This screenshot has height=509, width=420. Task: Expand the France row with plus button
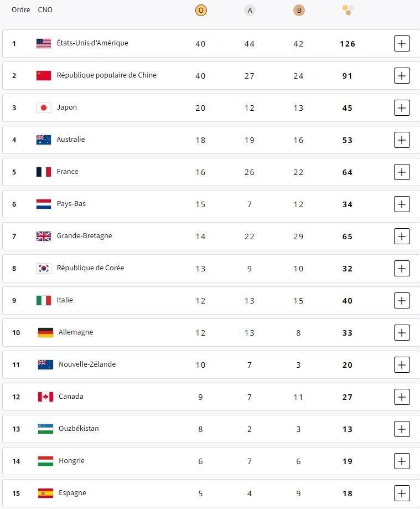(402, 172)
